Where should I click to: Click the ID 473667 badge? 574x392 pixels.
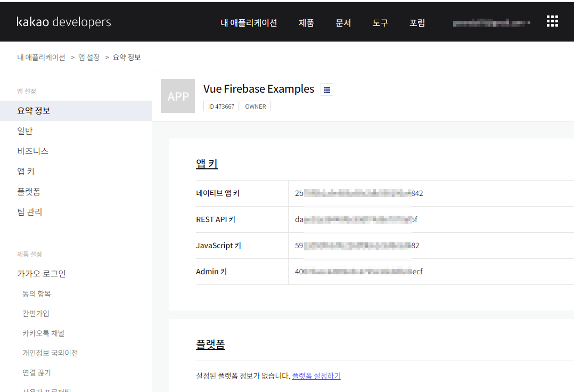click(x=221, y=107)
